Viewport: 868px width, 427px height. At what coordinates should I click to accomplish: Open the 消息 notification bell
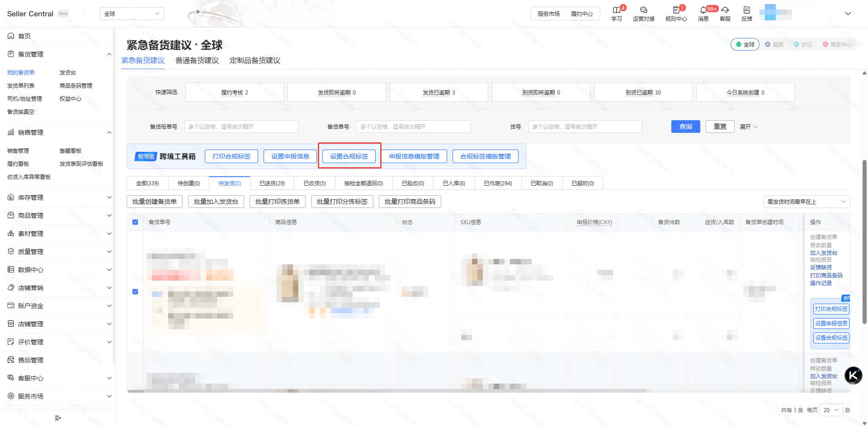[x=703, y=10]
